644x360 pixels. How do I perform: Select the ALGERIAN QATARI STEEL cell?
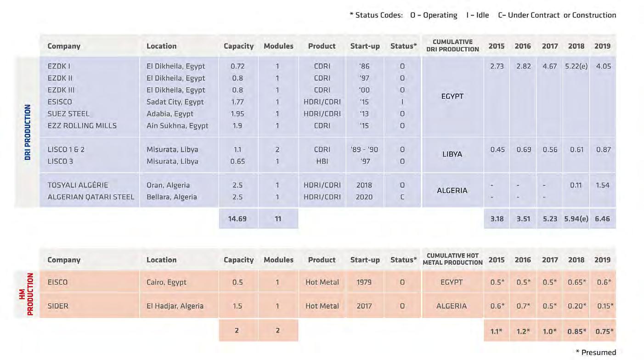(x=91, y=197)
